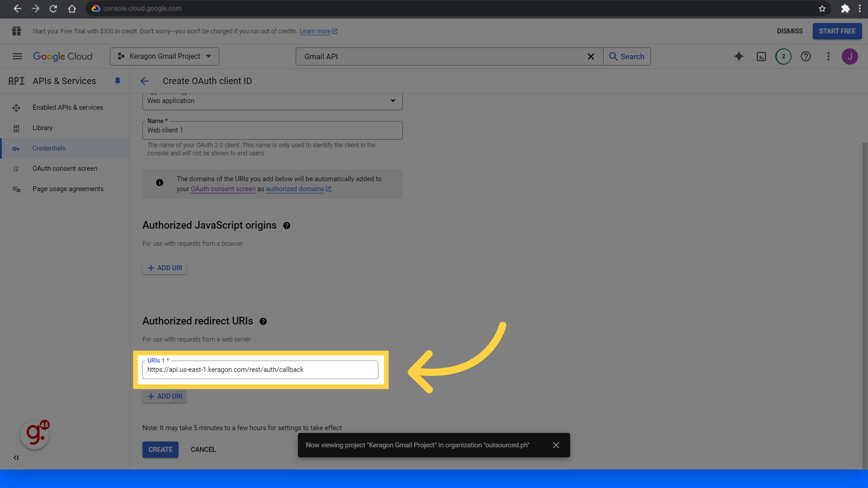
Task: Activate Cloud Shell terminal icon
Action: click(761, 56)
